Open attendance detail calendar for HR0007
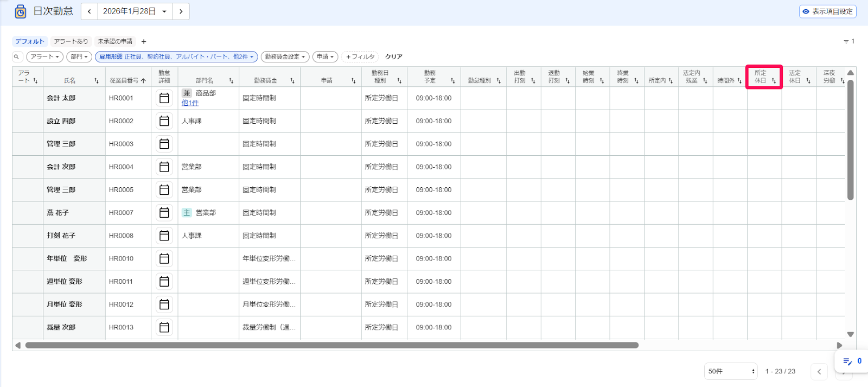Viewport: 868px width, 387px height. tap(164, 213)
